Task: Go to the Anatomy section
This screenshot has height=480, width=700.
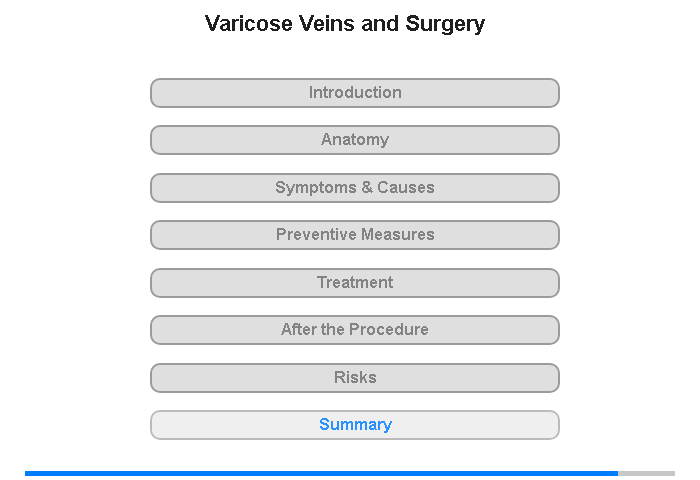Action: [354, 140]
